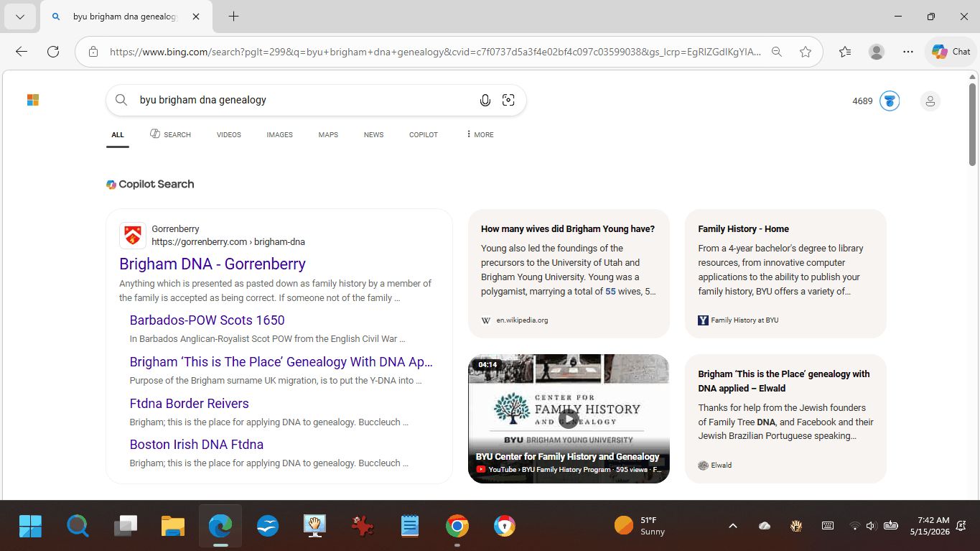Add this page to favorites star

pyautogui.click(x=806, y=52)
